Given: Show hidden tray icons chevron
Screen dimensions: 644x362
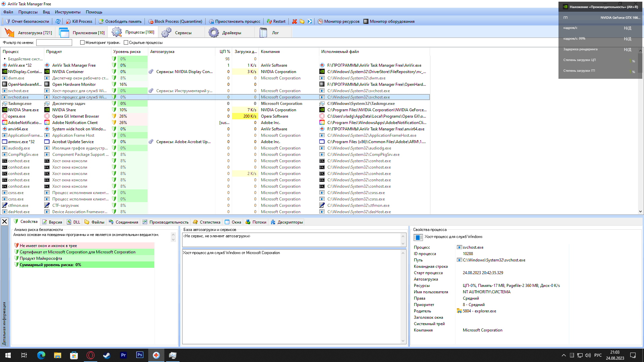Looking at the screenshot, I should [x=564, y=355].
